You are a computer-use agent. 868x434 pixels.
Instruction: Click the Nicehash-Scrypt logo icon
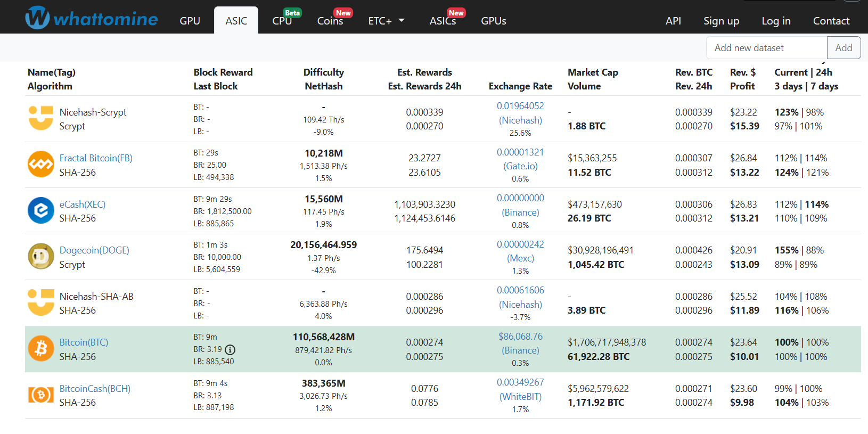point(41,118)
